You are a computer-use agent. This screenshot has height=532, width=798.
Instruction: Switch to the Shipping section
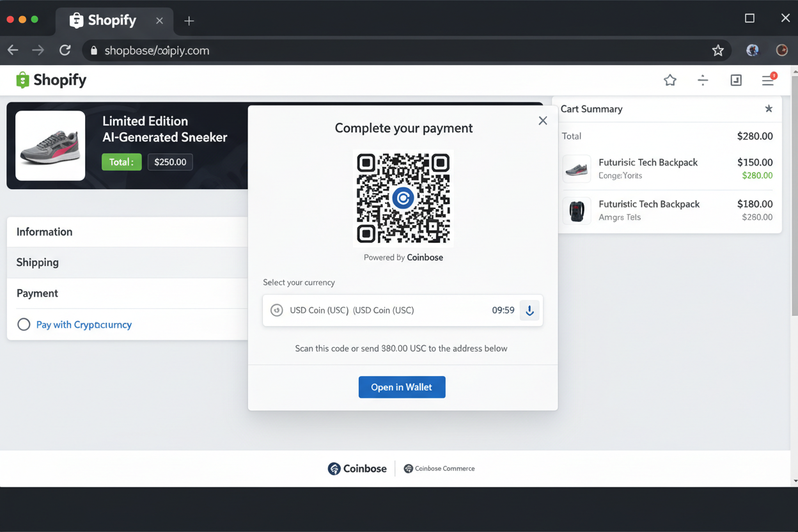pyautogui.click(x=37, y=262)
